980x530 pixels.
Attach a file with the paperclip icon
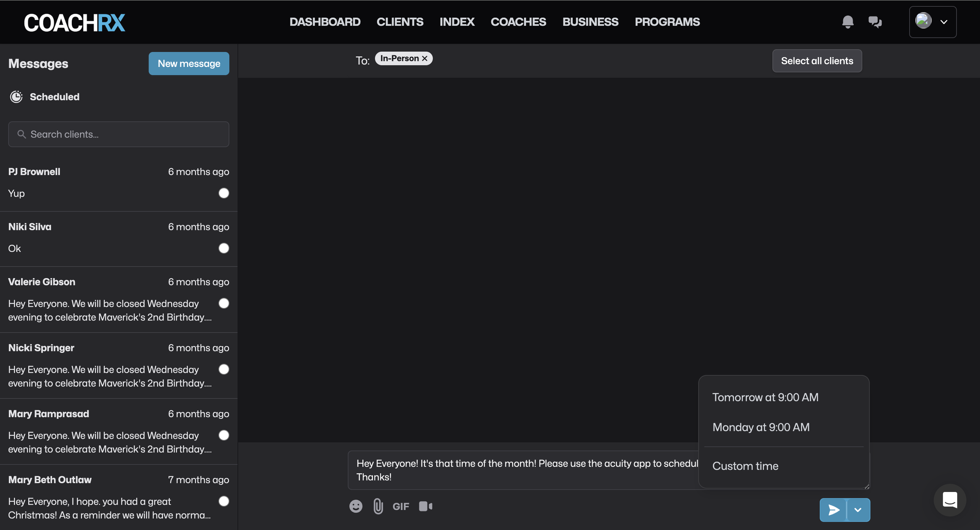coord(378,506)
